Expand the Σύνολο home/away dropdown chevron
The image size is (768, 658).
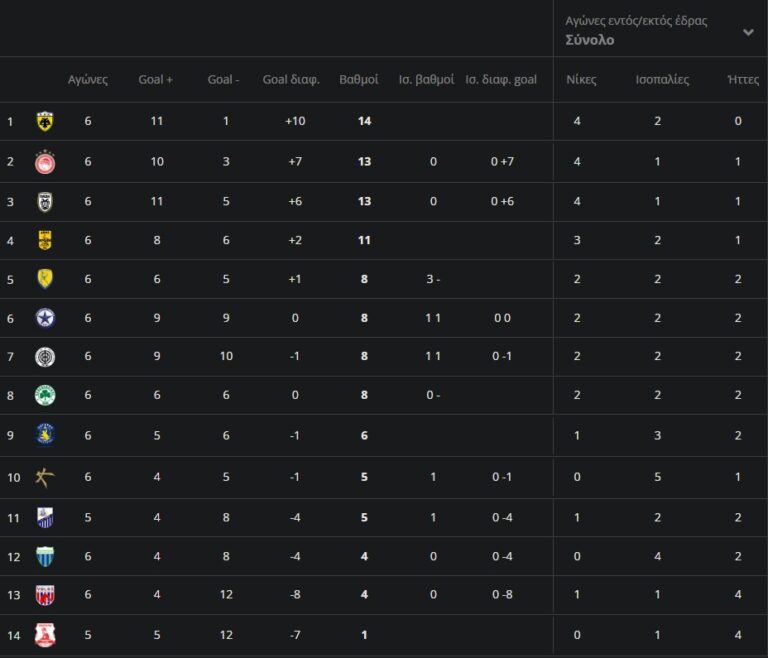click(x=748, y=32)
